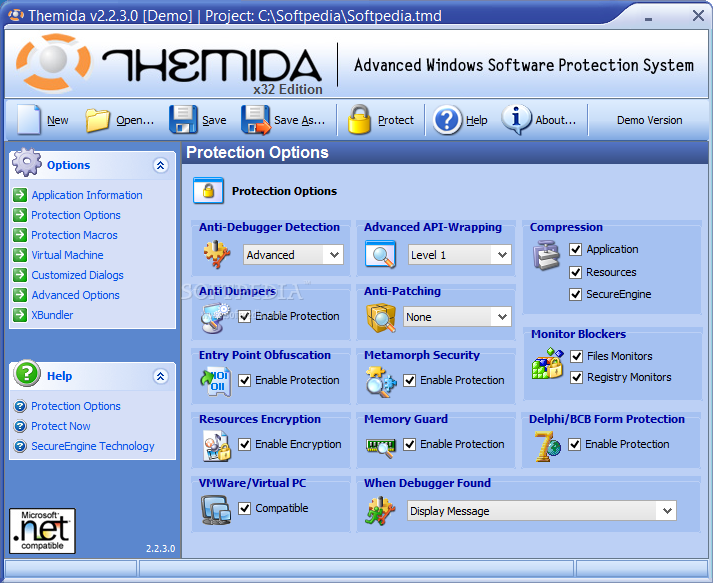Screen dimensions: 713x583
Task: Uncheck Compression Resources checkbox
Action: (x=576, y=272)
